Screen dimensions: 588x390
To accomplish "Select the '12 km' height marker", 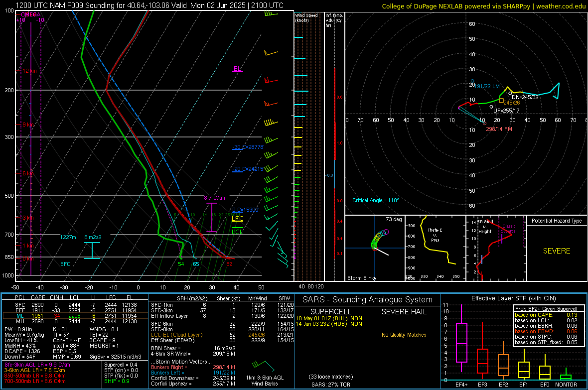I will [x=29, y=71].
